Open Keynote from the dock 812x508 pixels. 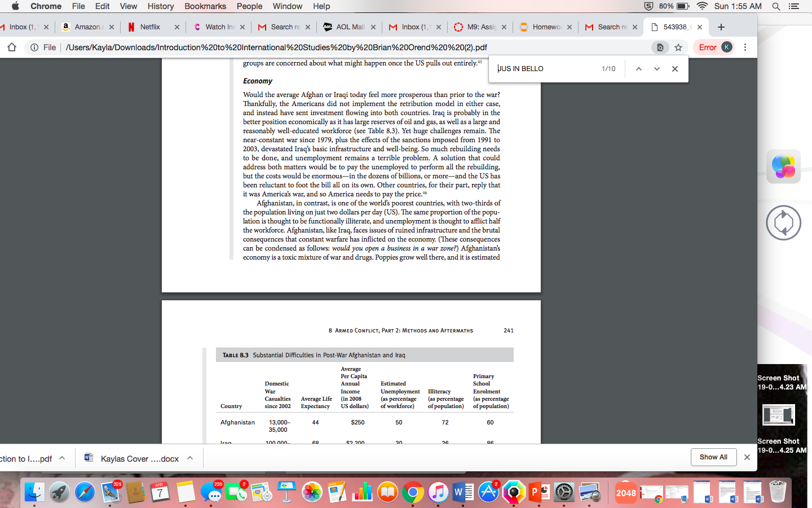tap(286, 492)
